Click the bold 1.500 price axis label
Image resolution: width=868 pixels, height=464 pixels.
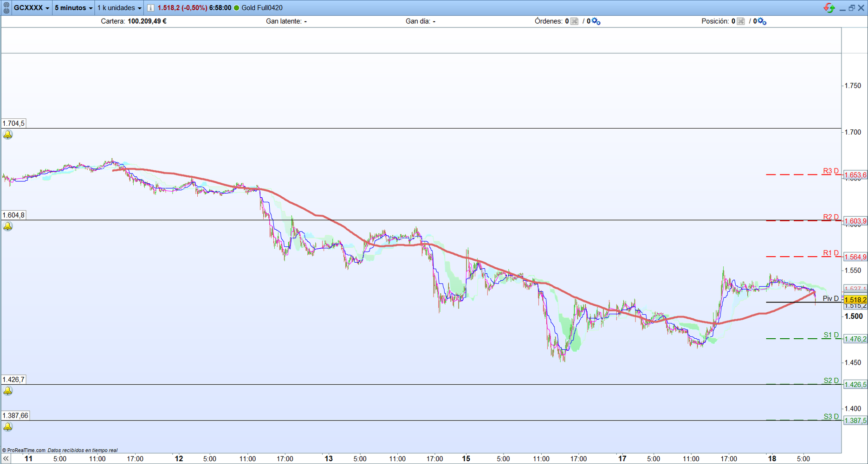[854, 316]
